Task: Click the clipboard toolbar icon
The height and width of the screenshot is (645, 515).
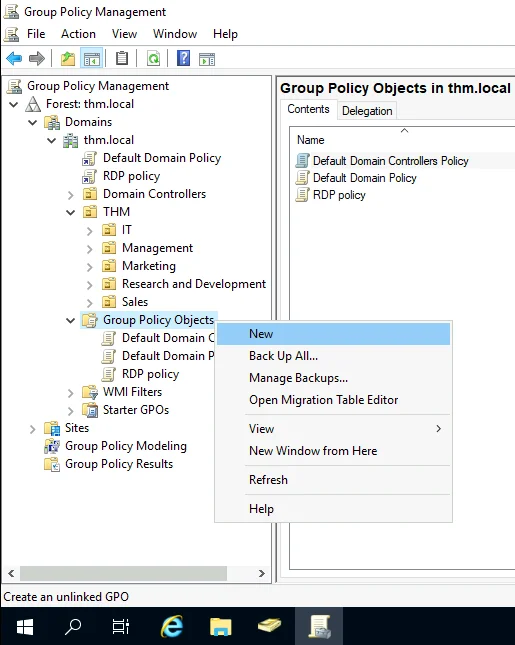Action: [x=122, y=58]
